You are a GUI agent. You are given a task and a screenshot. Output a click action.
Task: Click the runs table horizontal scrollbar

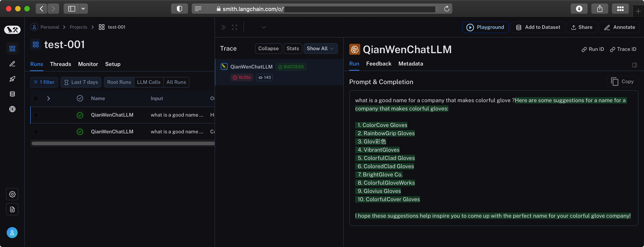point(123,143)
